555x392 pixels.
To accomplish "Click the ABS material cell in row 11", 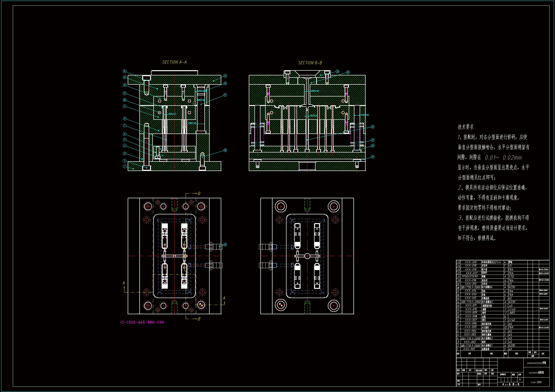I will [512, 313].
